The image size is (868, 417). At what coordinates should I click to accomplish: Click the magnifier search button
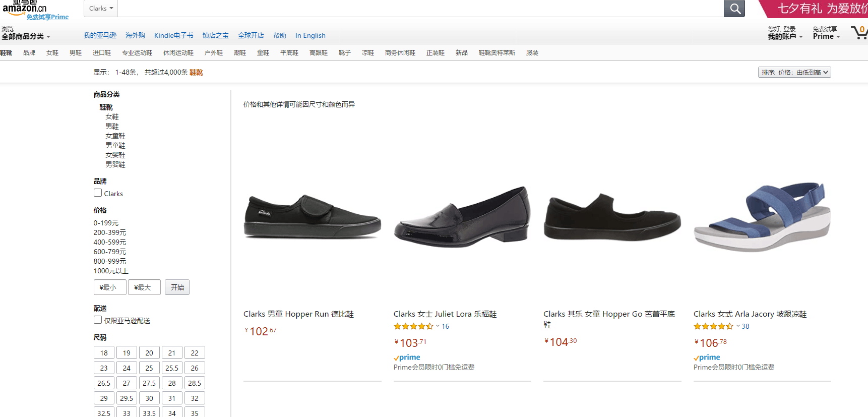[x=734, y=8]
